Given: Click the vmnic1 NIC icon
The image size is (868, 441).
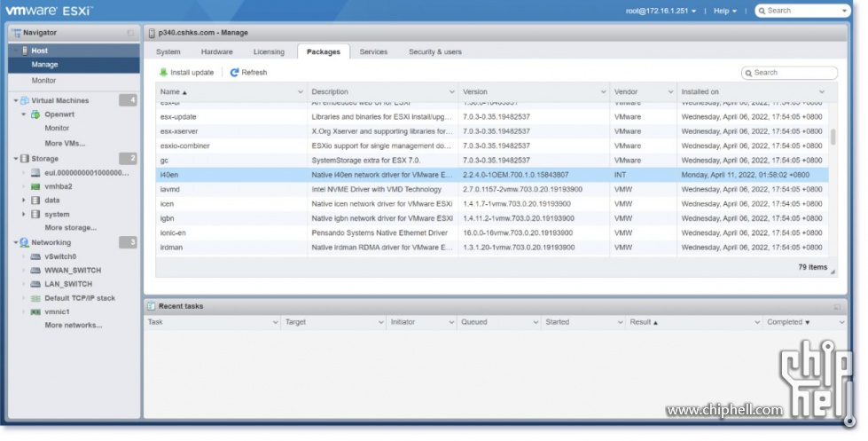Looking at the screenshot, I should point(35,312).
